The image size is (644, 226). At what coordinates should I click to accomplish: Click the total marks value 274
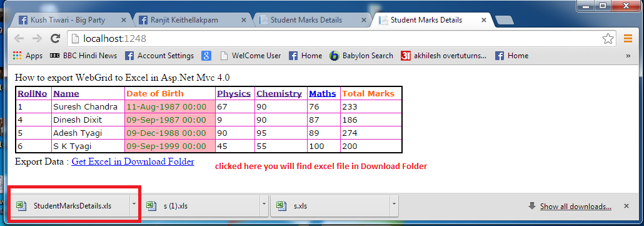click(350, 133)
